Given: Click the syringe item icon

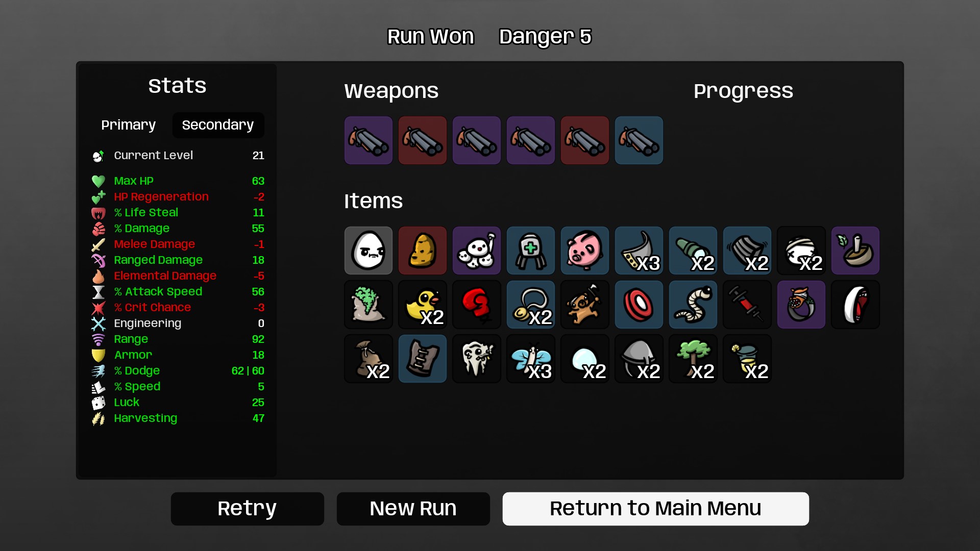Looking at the screenshot, I should 747,305.
